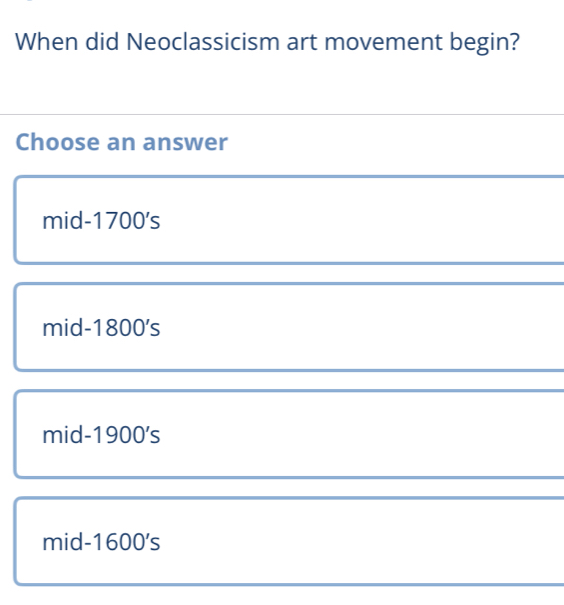Pick the empty area inside the mid-1900's box
The height and width of the screenshot is (605, 564).
pyautogui.click(x=363, y=434)
